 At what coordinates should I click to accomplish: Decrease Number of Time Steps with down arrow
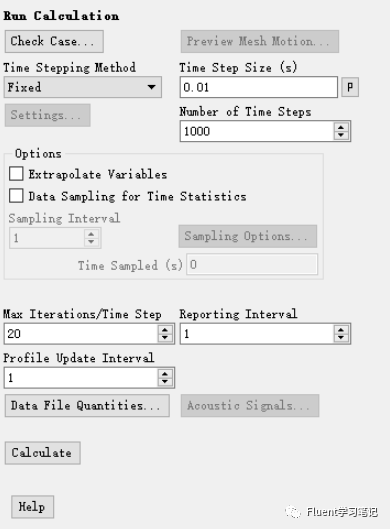click(341, 135)
